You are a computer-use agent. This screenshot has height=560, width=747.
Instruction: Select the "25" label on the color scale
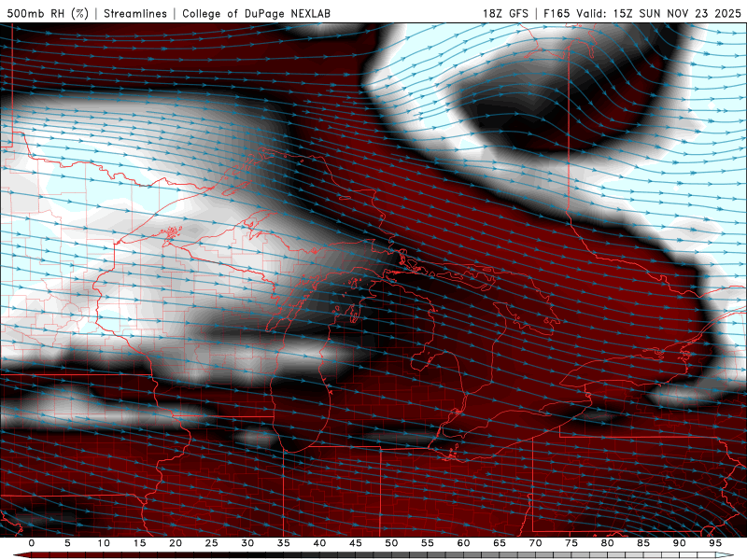click(212, 543)
